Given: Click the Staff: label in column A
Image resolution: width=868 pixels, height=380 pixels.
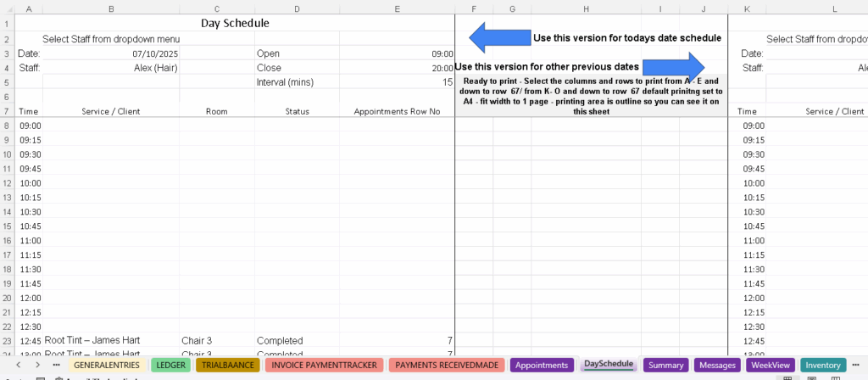Looking at the screenshot, I should [29, 68].
